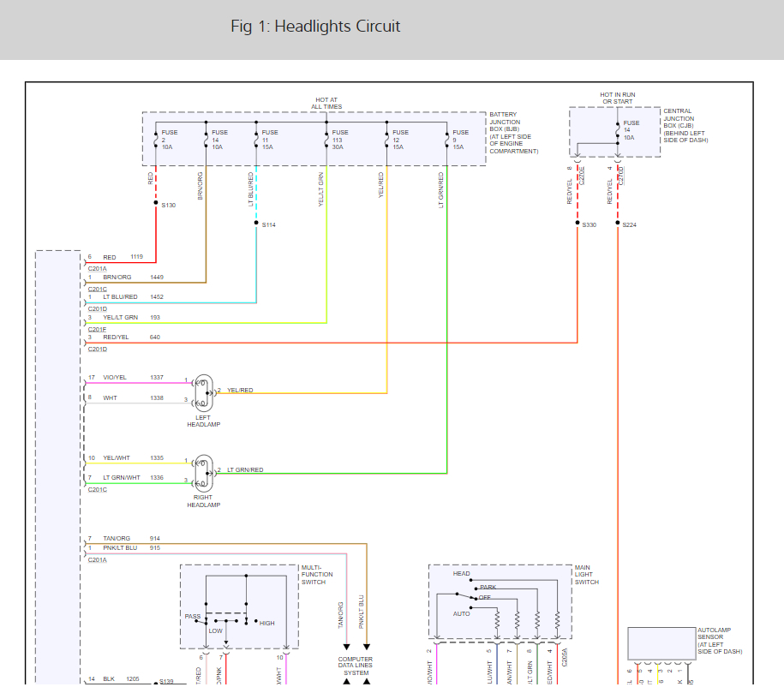Click the WHT 1338 wire label
The height and width of the screenshot is (699, 784).
coord(133,398)
